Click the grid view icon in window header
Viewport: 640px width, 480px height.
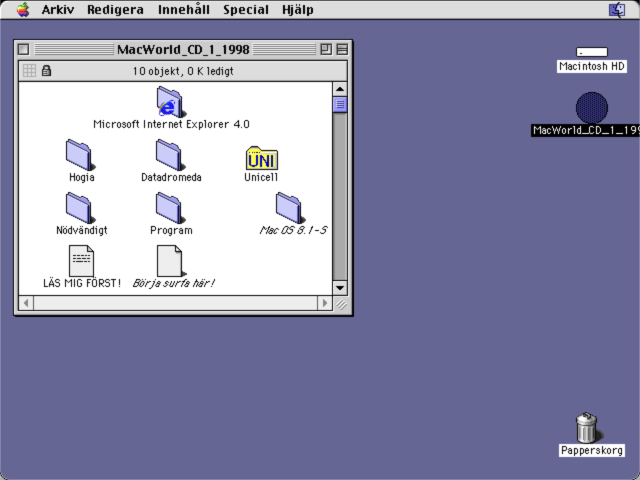click(29, 70)
